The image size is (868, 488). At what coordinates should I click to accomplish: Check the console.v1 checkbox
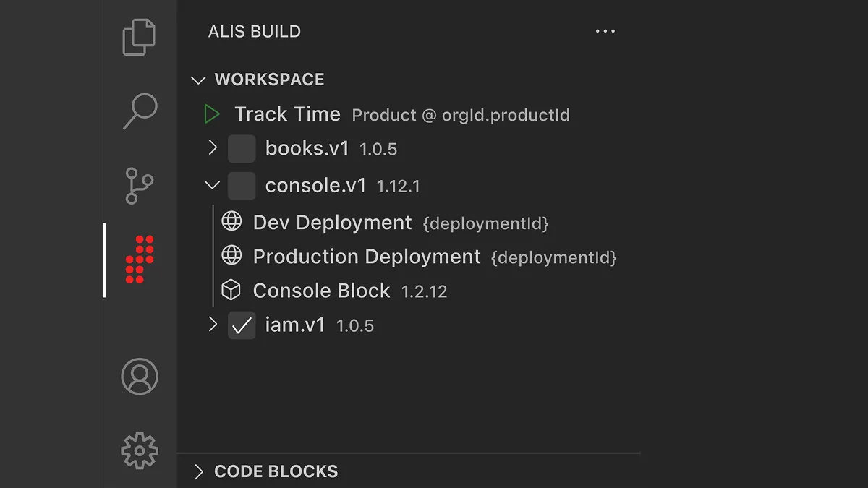coord(242,185)
